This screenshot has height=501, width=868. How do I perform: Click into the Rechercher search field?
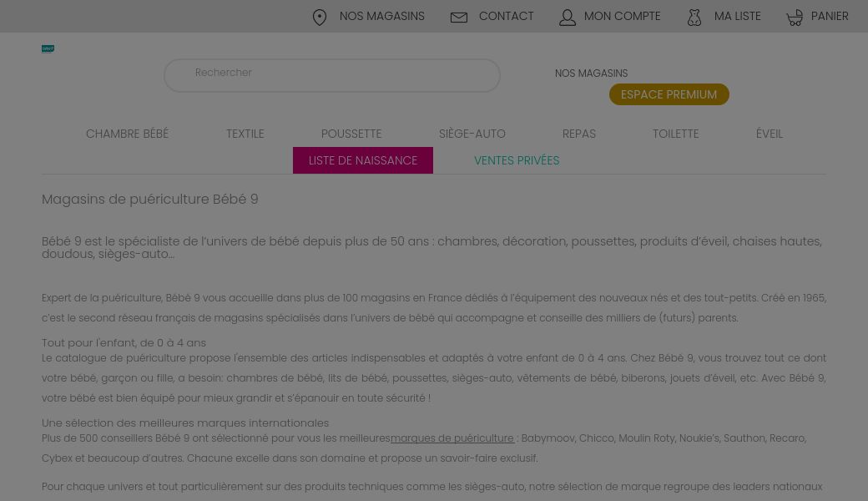pyautogui.click(x=332, y=75)
